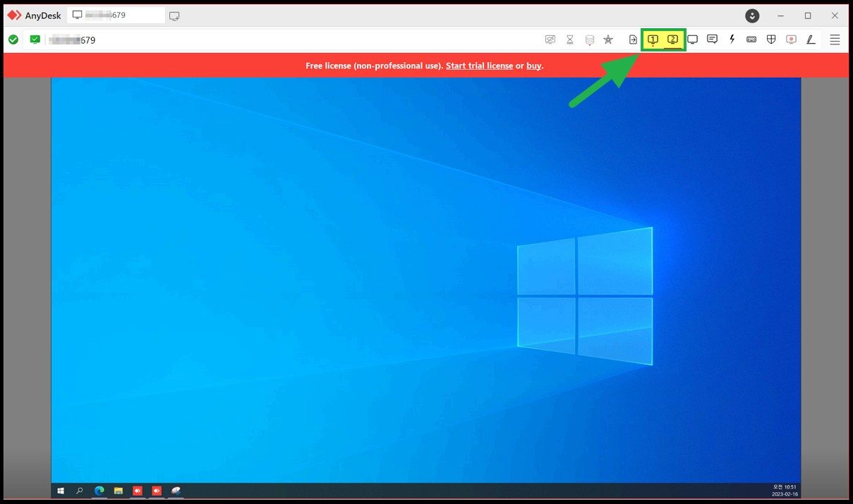Open the lightning bolt actions menu
This screenshot has width=853, height=504.
tap(732, 39)
